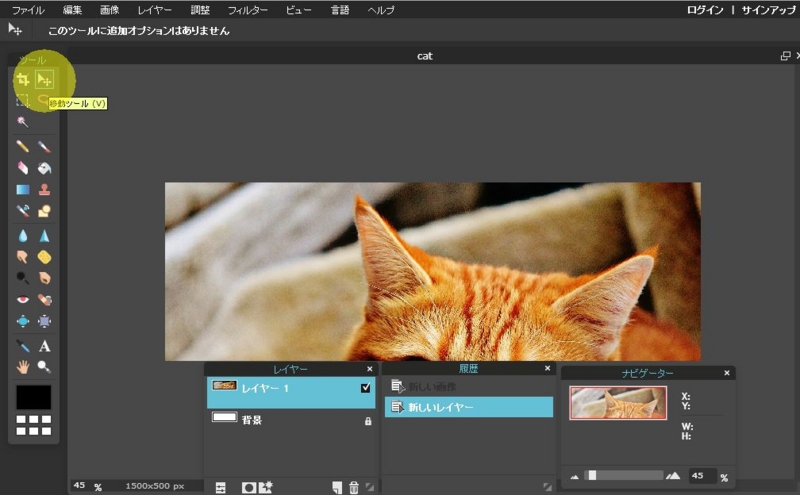Close the ナビゲーター panel
This screenshot has width=800, height=495.
click(727, 373)
